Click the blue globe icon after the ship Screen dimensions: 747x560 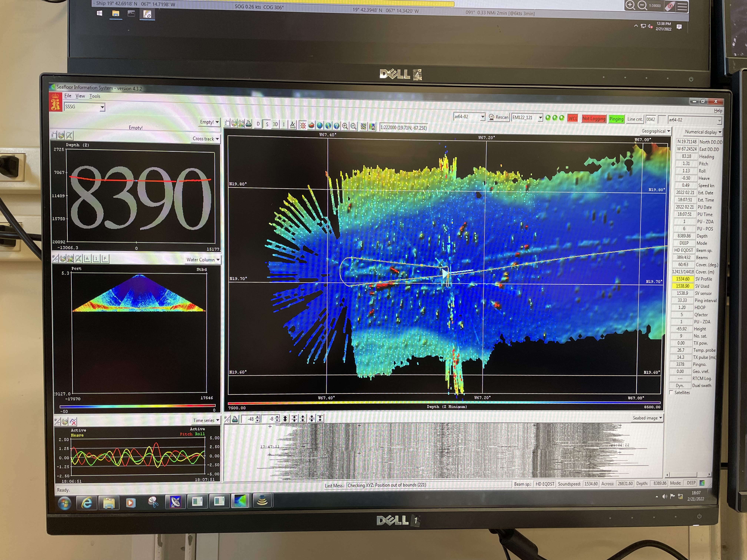[320, 126]
